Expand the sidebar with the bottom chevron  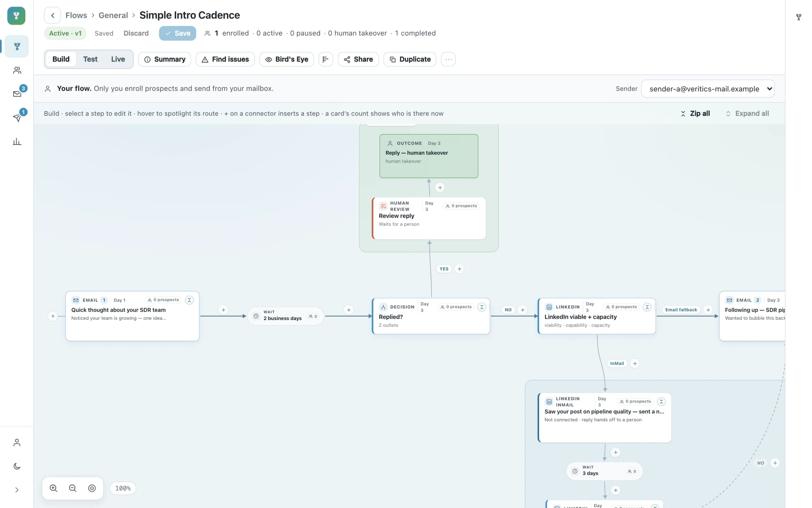click(x=17, y=490)
